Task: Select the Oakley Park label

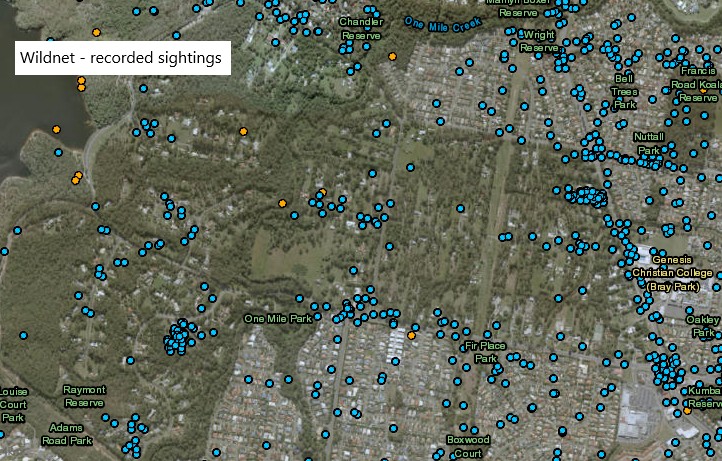Action: click(704, 326)
